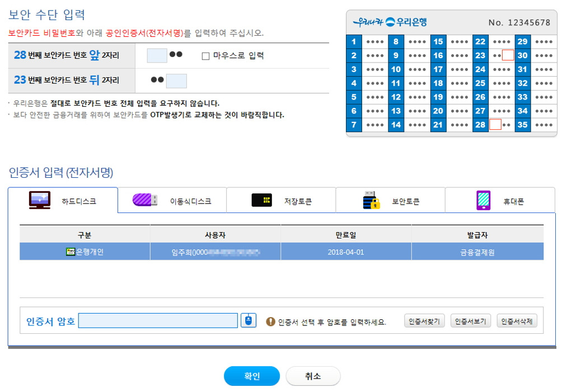Open the mouse input icon beside 인증서 암호
567x392 pixels.
click(249, 320)
